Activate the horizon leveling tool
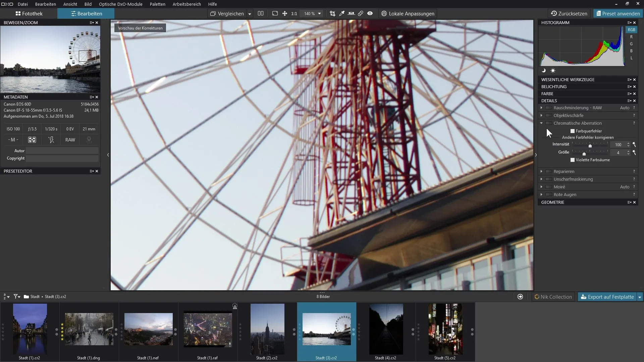This screenshot has width=644, height=362. pyautogui.click(x=351, y=13)
